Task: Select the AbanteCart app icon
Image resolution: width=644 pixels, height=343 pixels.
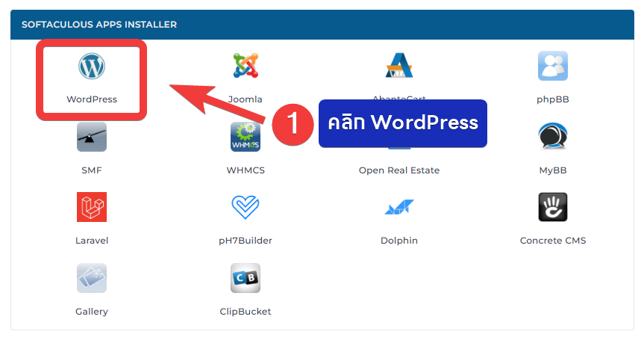Action: pos(399,66)
